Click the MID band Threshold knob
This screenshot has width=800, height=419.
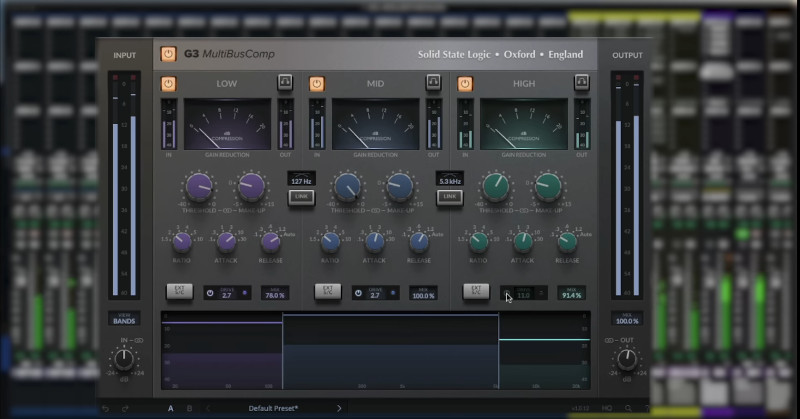347,186
